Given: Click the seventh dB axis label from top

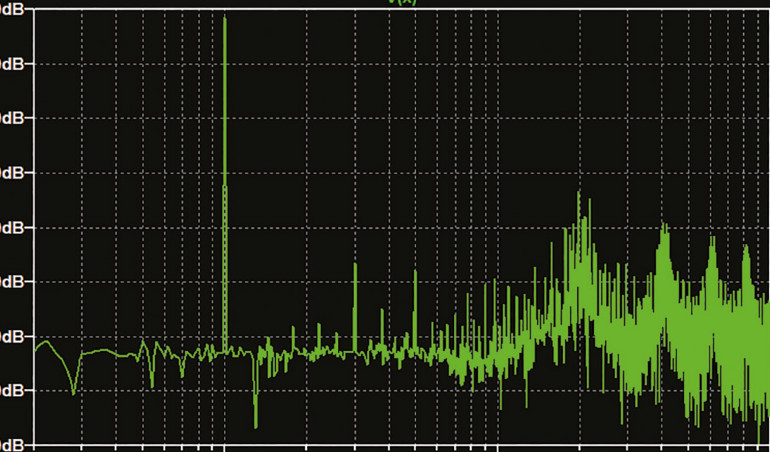Looking at the screenshot, I should point(17,335).
